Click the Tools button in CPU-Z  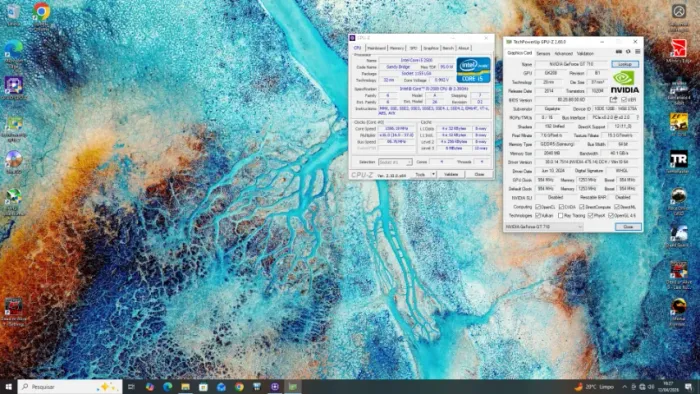coord(420,174)
